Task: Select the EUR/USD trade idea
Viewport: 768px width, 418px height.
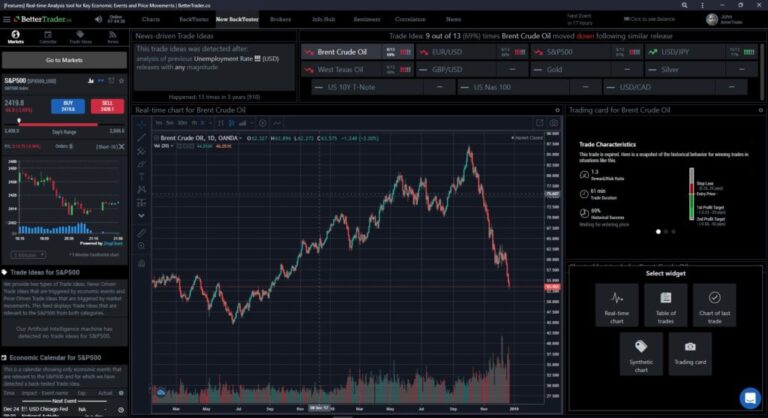Action: [x=472, y=52]
